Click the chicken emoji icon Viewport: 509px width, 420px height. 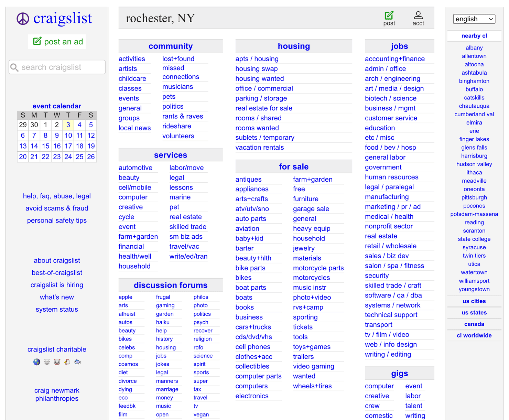[x=67, y=362]
